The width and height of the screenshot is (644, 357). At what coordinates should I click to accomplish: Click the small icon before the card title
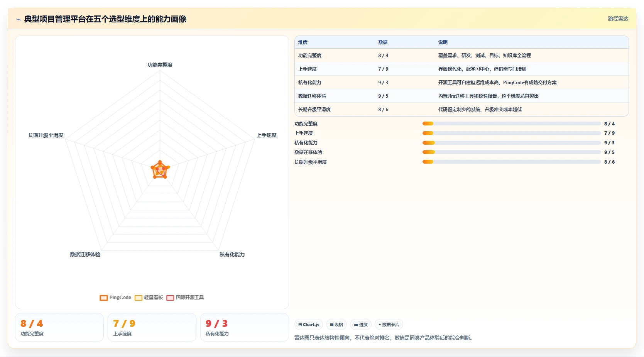[x=18, y=19]
